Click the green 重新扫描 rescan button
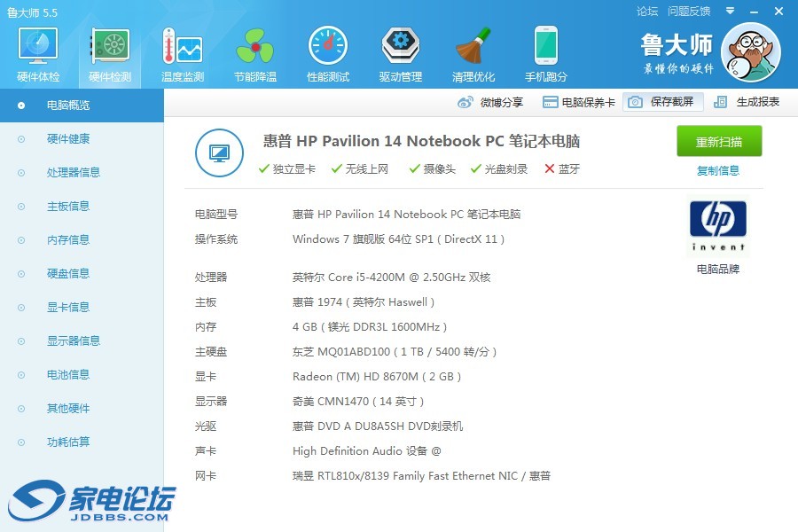Image resolution: width=798 pixels, height=532 pixels. (x=719, y=141)
